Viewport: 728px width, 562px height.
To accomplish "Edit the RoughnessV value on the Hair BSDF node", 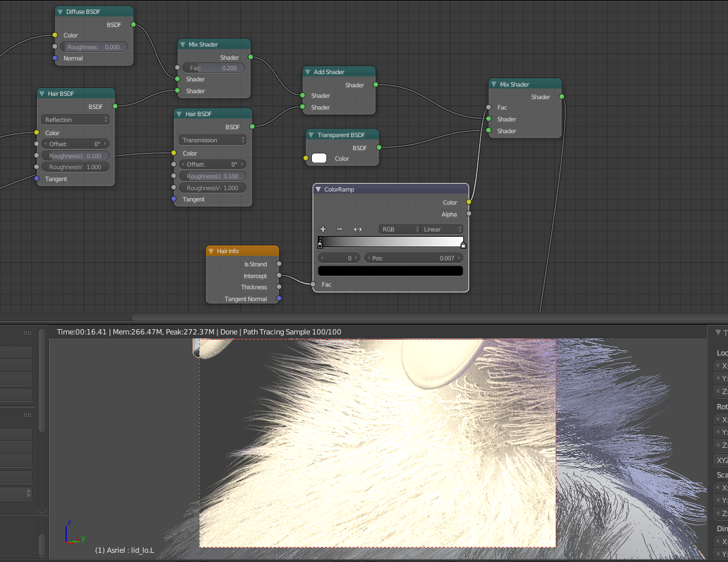I will pos(75,167).
